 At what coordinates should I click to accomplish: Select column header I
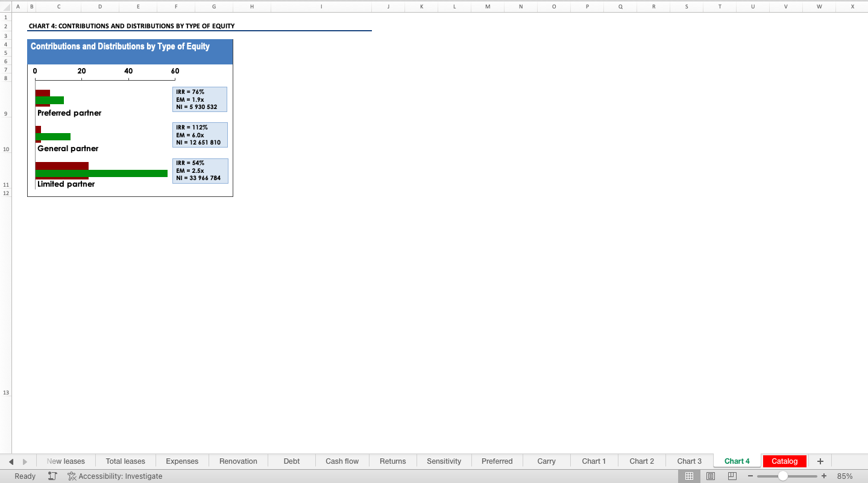pos(321,6)
